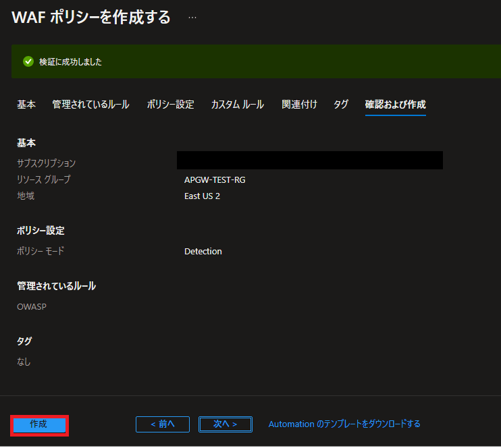
Task: Click the 作成 (Create) button
Action: 39,425
